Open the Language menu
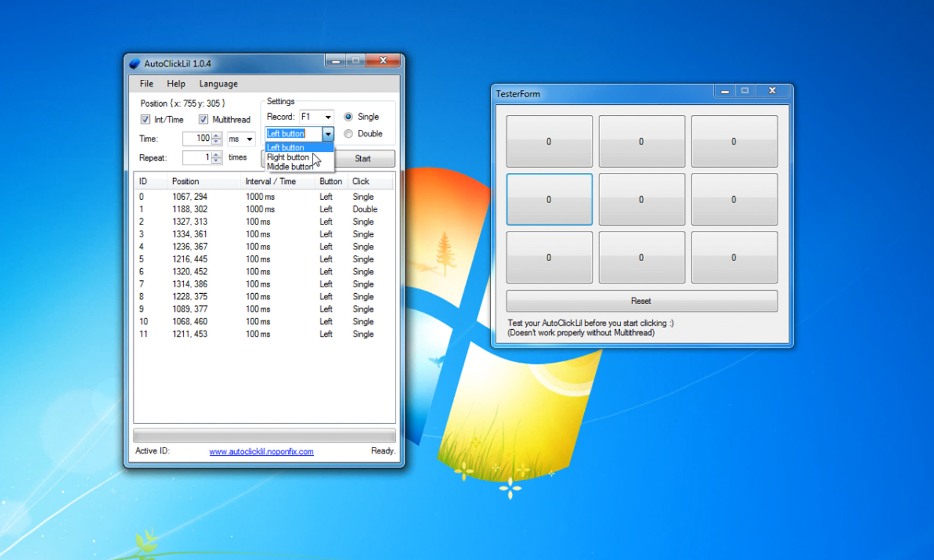 (x=218, y=84)
